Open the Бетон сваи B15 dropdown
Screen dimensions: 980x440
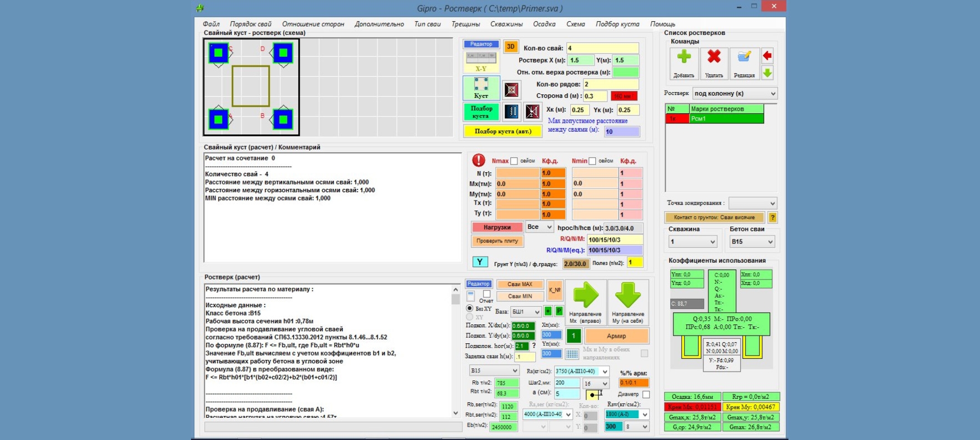752,242
